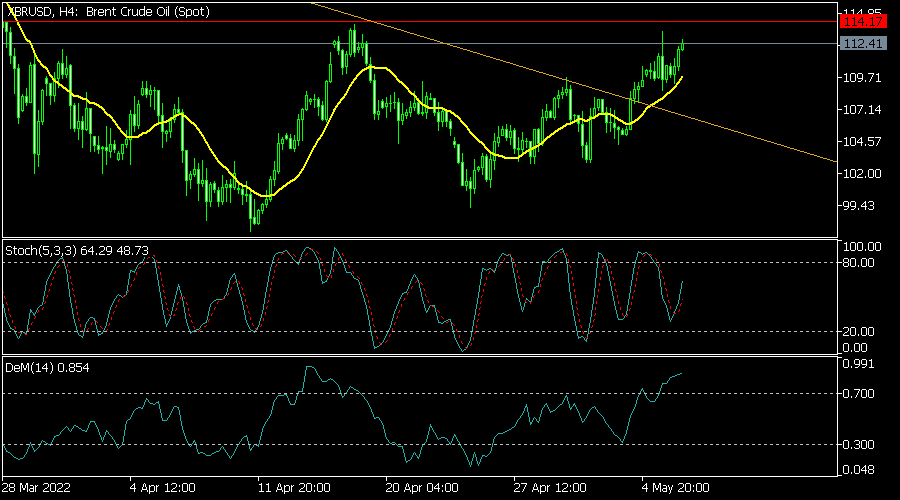Click the 4 Apr 12:00 time label

pyautogui.click(x=162, y=488)
